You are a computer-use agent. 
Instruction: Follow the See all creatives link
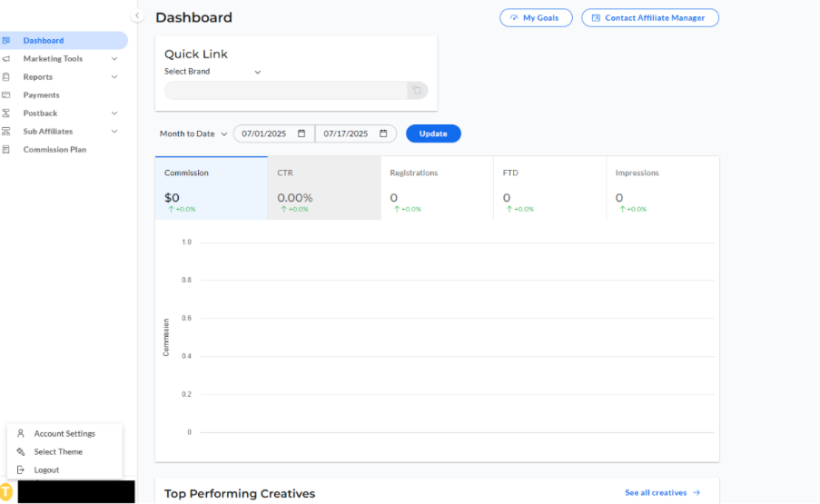click(662, 493)
